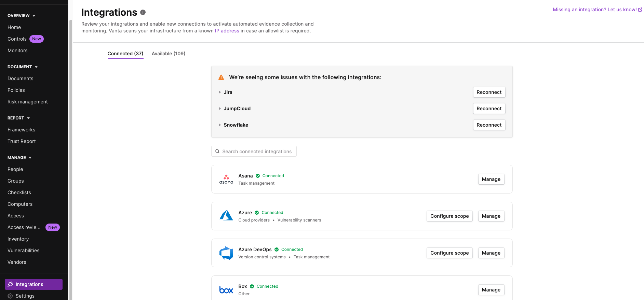This screenshot has height=300, width=644.
Task: Open Frameworks in the sidebar
Action: (22, 130)
